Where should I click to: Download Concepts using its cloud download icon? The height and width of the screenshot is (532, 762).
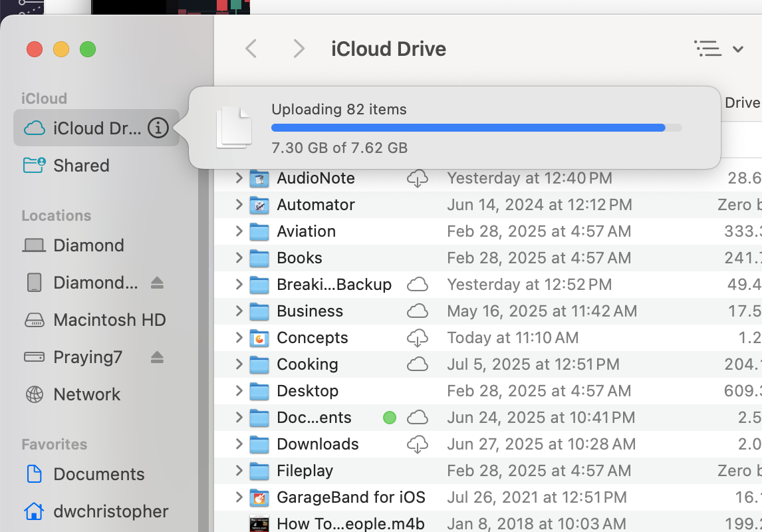pos(418,338)
